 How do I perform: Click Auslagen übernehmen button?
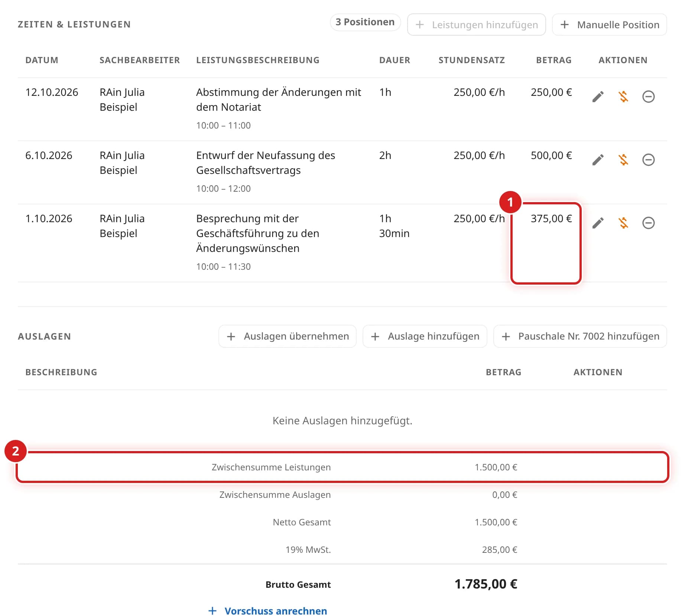pyautogui.click(x=288, y=336)
